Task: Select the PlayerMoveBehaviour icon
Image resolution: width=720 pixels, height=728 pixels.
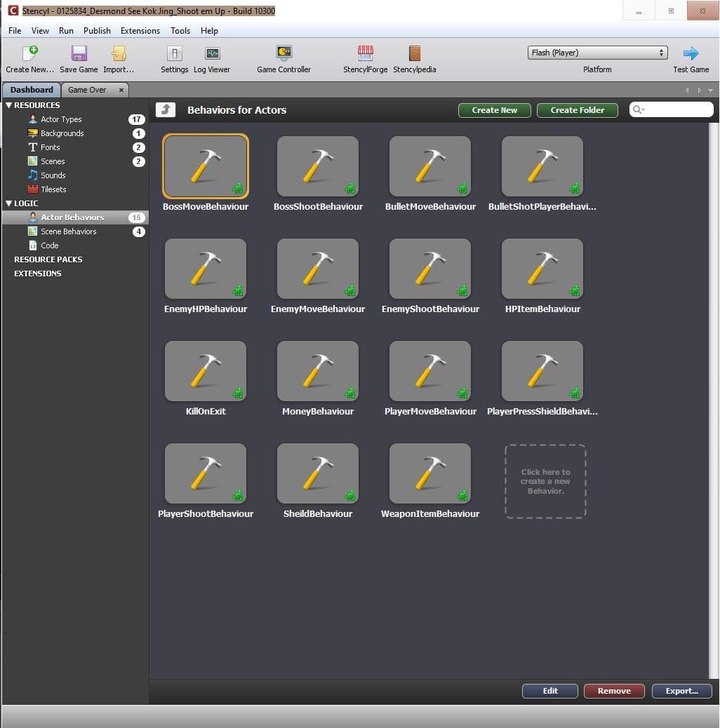Action: (x=430, y=371)
